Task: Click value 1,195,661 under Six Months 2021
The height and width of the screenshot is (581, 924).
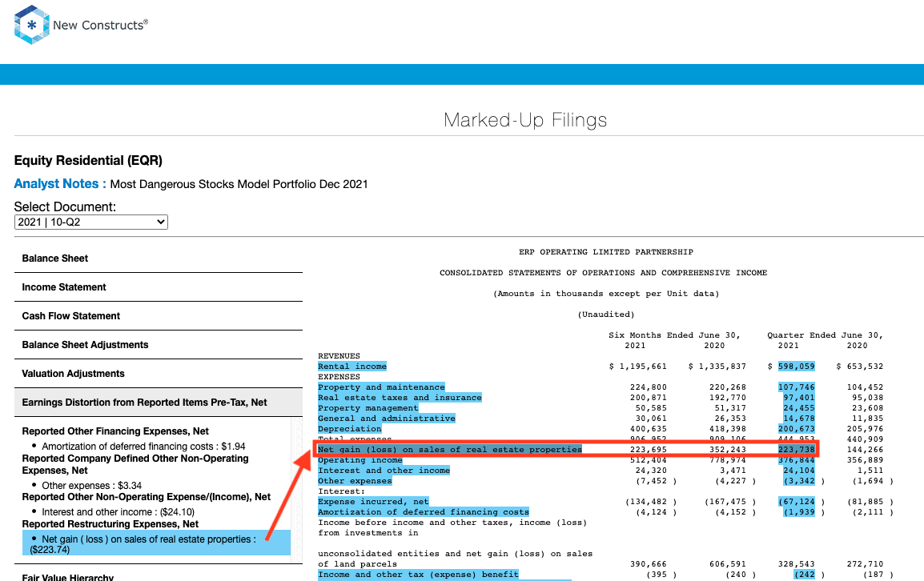Action: 643,367
